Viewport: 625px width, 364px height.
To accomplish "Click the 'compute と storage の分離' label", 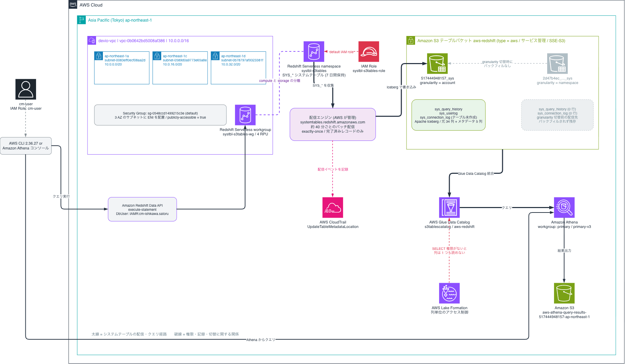I will click(280, 81).
